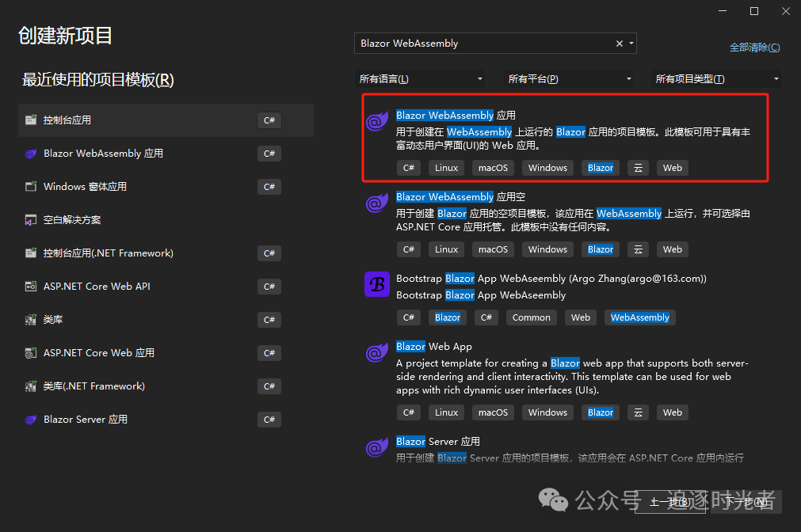Viewport: 801px width, 532px height.
Task: Maximize the 创建新项目 window
Action: point(754,11)
